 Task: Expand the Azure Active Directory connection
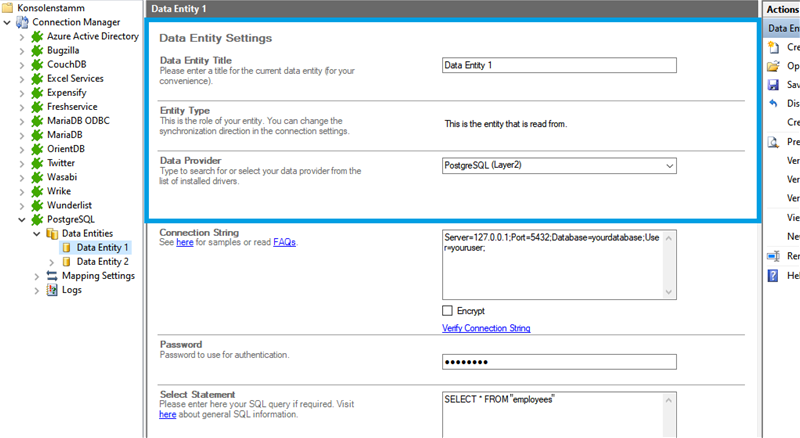click(x=23, y=36)
